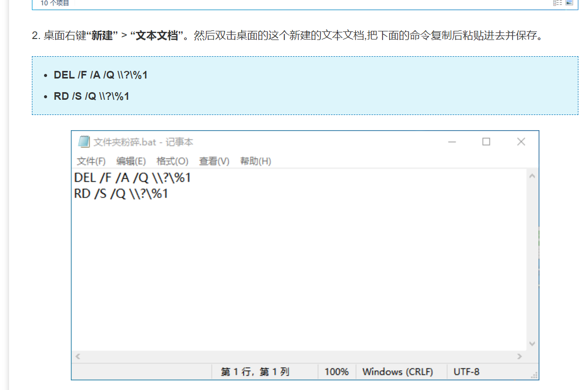
Task: Click the 第 1 行, 第 1 列 status entry
Action: pos(255,372)
